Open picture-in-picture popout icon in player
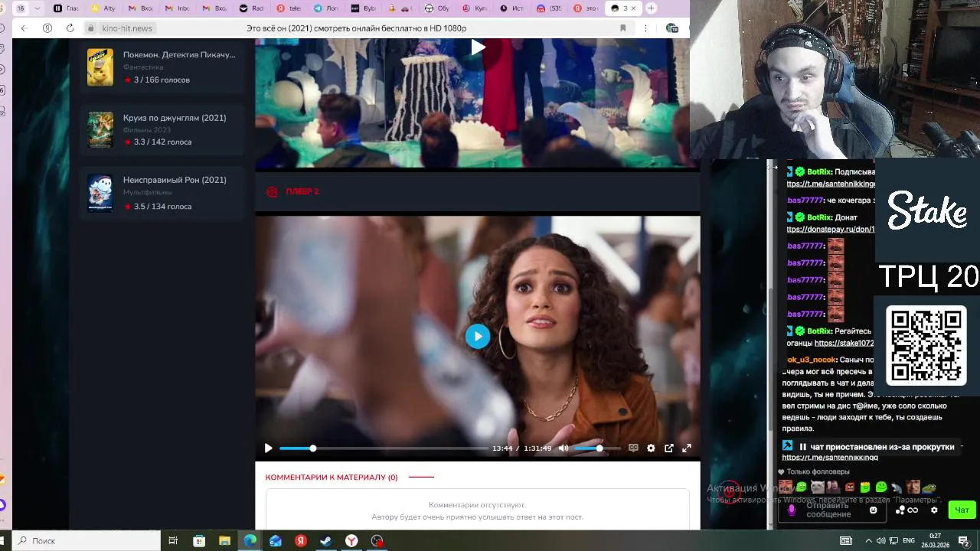The width and height of the screenshot is (980, 551). [668, 448]
